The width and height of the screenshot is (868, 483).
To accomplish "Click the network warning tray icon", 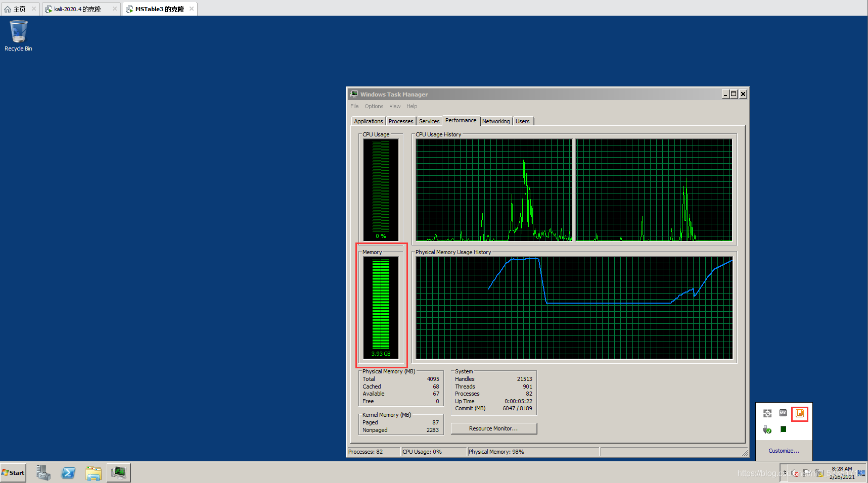I will point(819,473).
